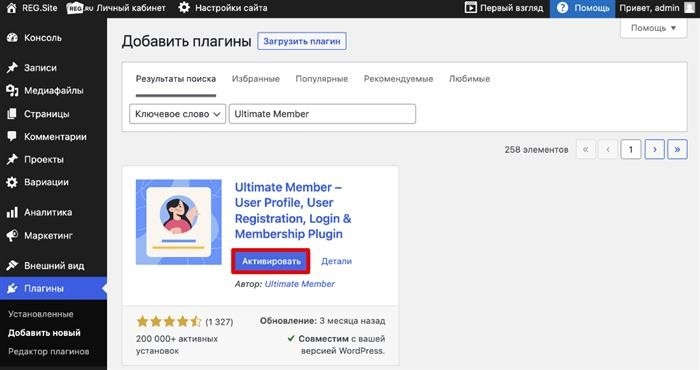Click the Аналитика bar chart icon
This screenshot has width=700, height=370.
12,212
